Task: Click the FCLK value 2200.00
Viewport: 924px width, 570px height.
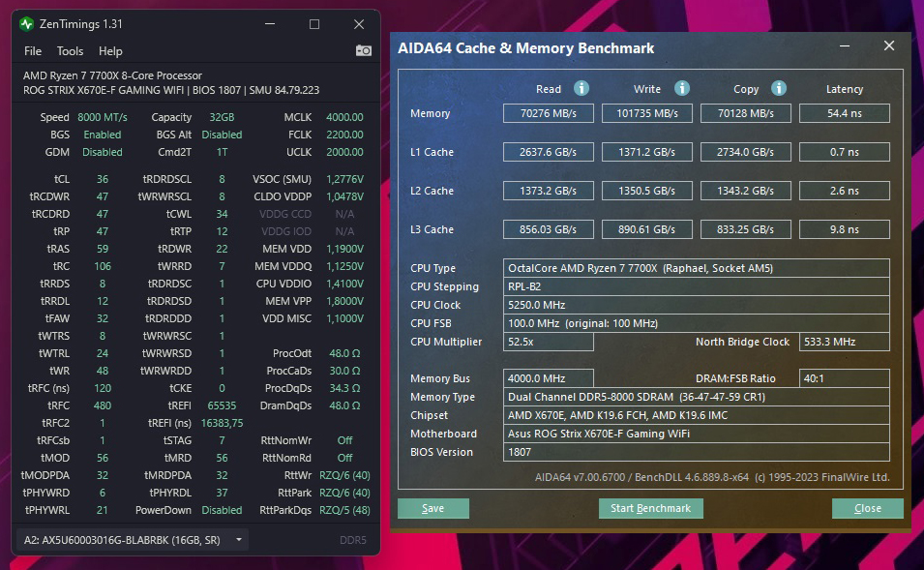Action: click(x=344, y=135)
